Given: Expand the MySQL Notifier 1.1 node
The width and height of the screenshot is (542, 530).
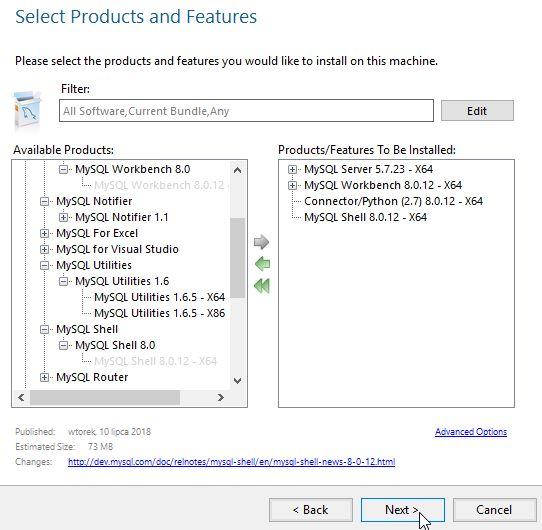Looking at the screenshot, I should [63, 217].
